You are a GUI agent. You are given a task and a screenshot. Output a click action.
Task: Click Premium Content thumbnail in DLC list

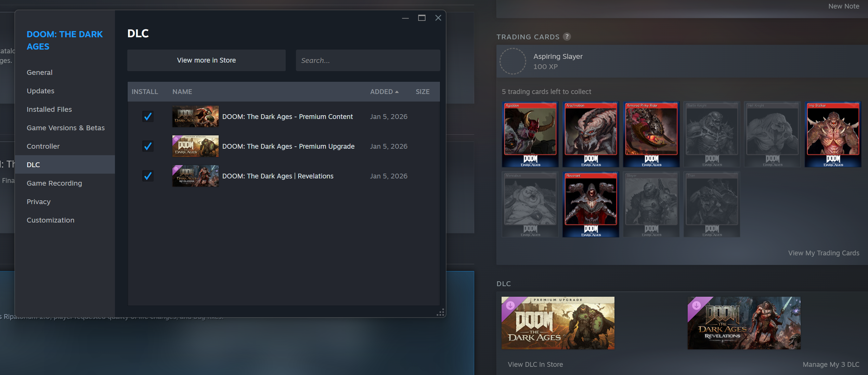(x=195, y=117)
